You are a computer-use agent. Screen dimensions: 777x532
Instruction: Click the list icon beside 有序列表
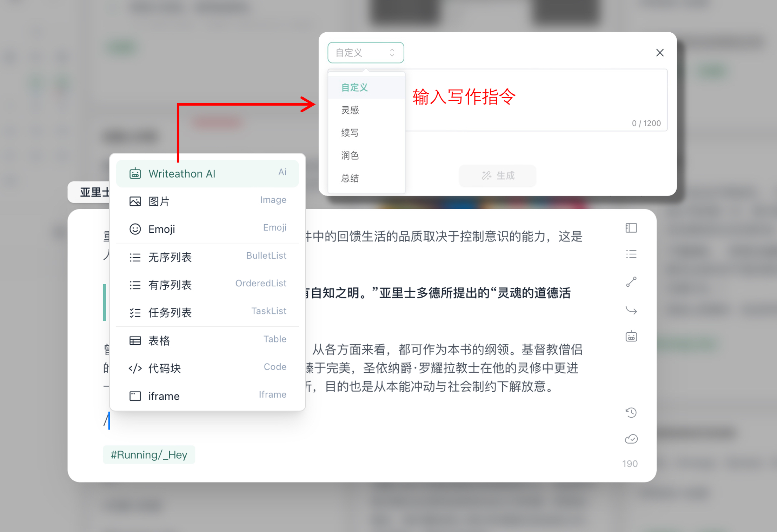point(135,285)
